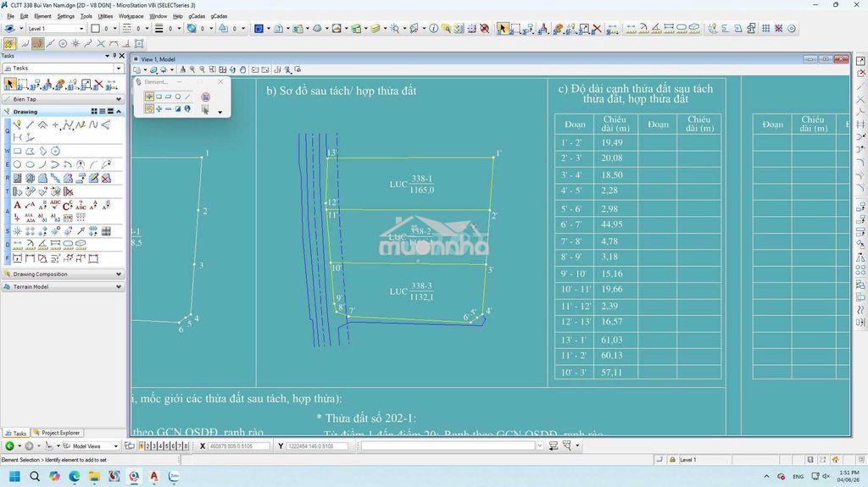Click the 61,03 length cell
This screenshot has height=487, width=868.
(615, 340)
